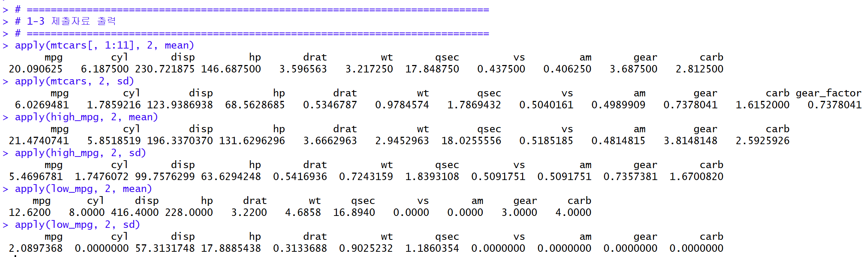This screenshot has width=868, height=257.
Task: Click the mtcars sd value 123.9386938
Action: [x=180, y=105]
